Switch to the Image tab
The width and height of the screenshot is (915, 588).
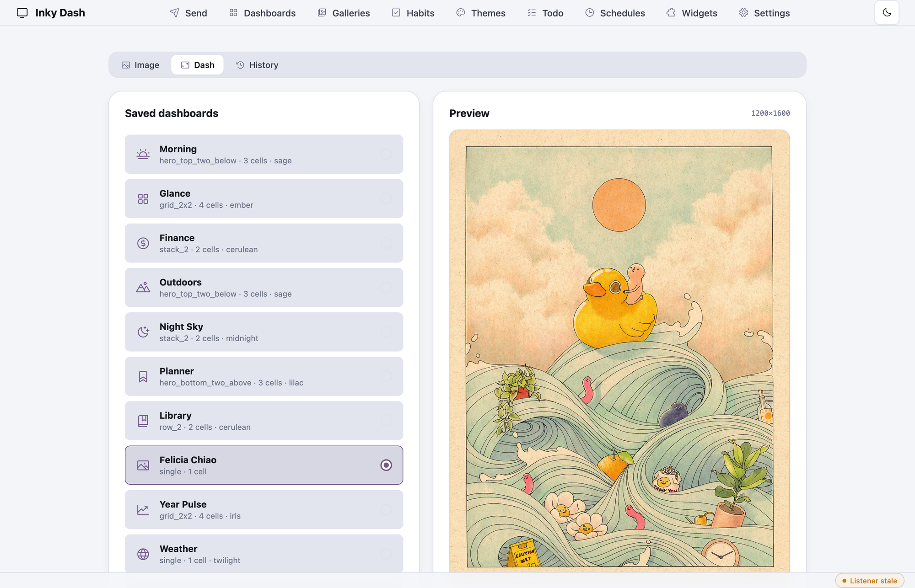click(140, 65)
